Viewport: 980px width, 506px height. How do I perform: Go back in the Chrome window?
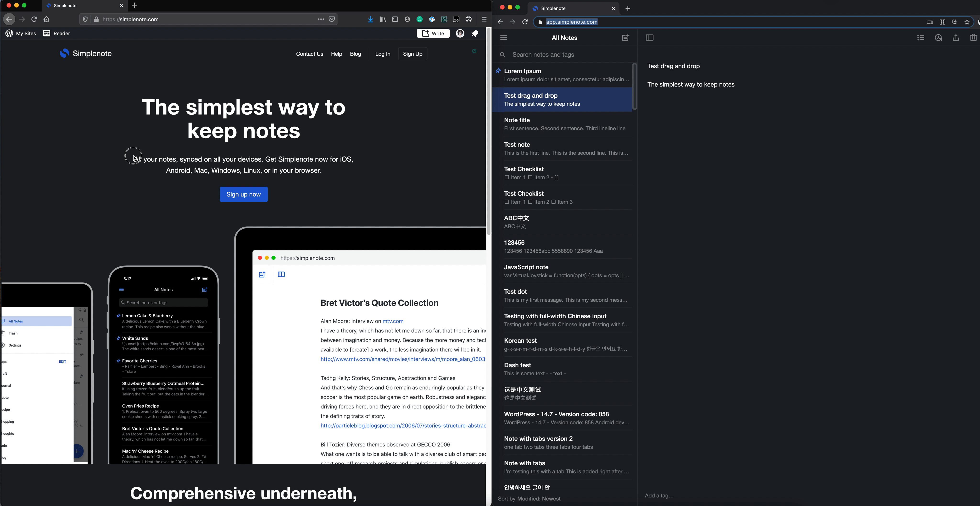pos(500,22)
